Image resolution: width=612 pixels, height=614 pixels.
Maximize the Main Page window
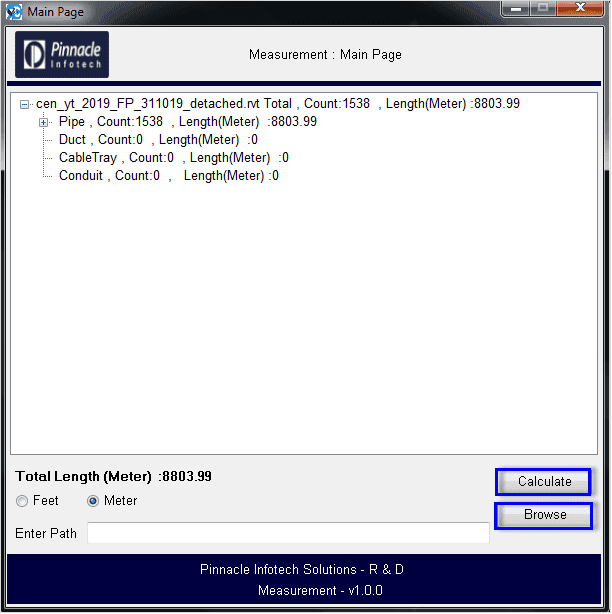tap(544, 9)
